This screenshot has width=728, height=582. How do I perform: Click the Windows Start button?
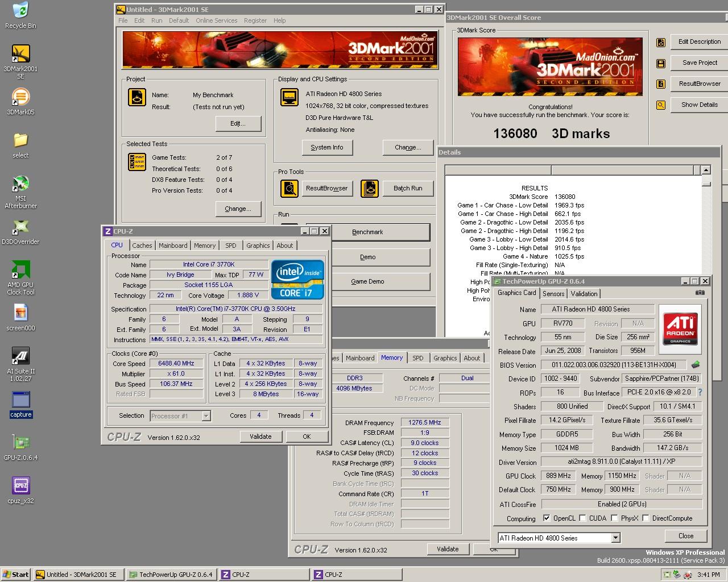click(x=16, y=575)
